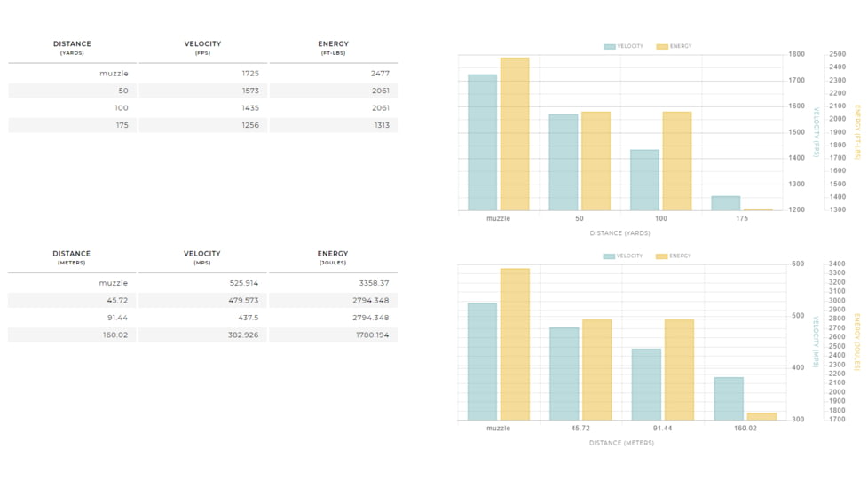Click the VELOCITY (MPS) table column header
The image size is (868, 488).
pyautogui.click(x=202, y=257)
